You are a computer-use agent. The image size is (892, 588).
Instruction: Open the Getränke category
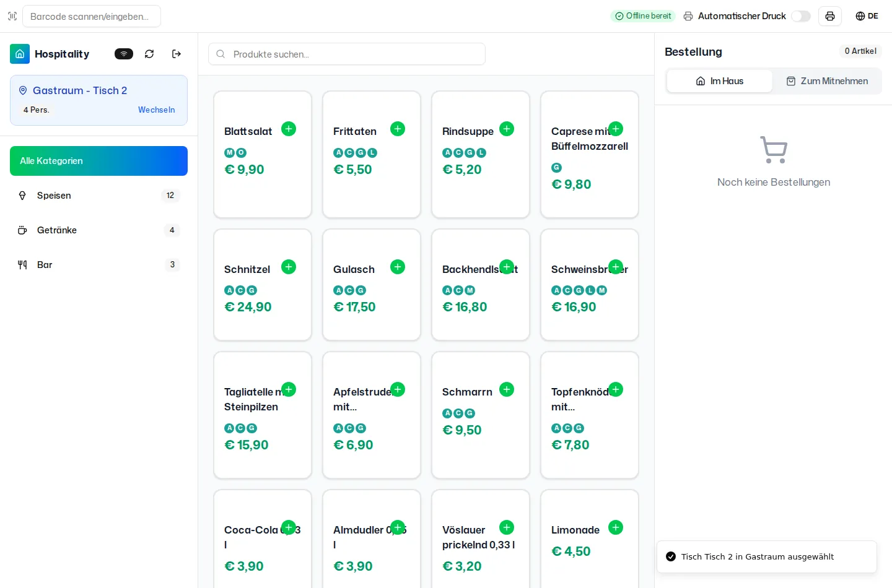98,230
